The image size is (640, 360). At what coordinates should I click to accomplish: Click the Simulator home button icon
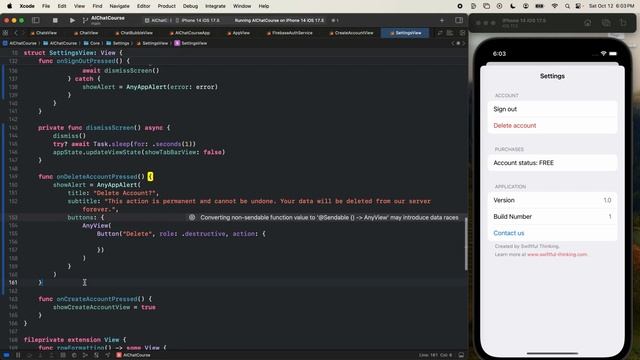click(588, 23)
